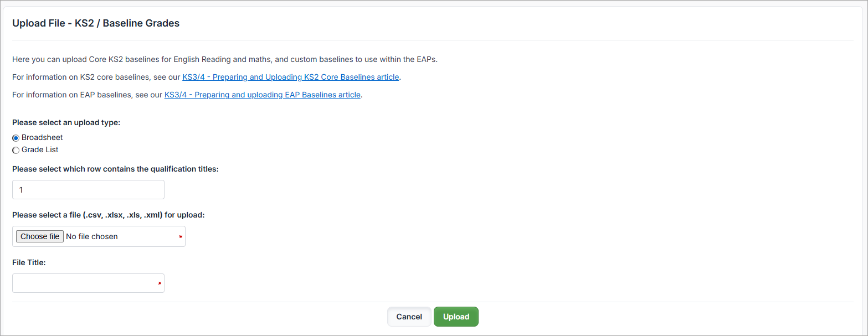
Task: Select the Grade List radio button
Action: pos(16,150)
